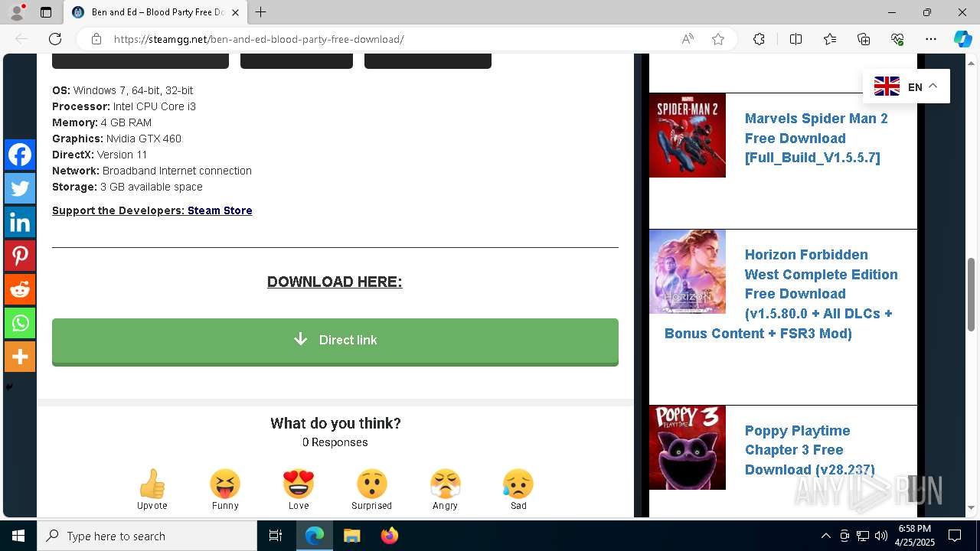Image resolution: width=980 pixels, height=551 pixels.
Task: Open Poppy Playtime Chapter 3 link
Action: 809,450
